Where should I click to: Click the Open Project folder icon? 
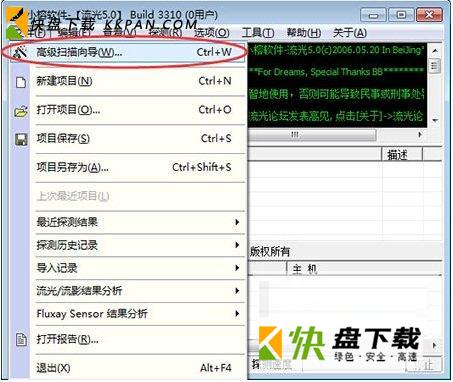(x=21, y=111)
